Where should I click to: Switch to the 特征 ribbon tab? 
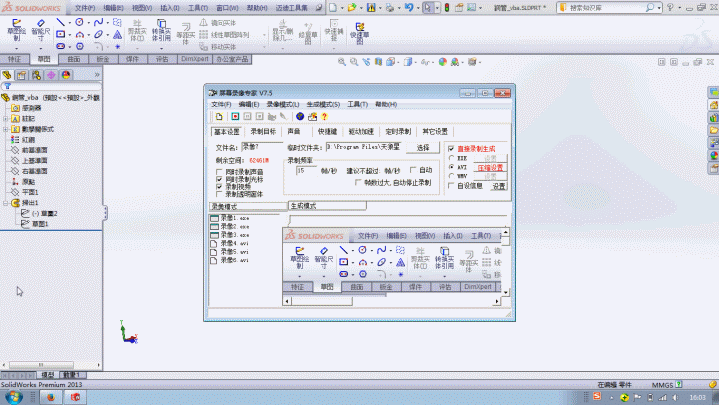coord(15,59)
